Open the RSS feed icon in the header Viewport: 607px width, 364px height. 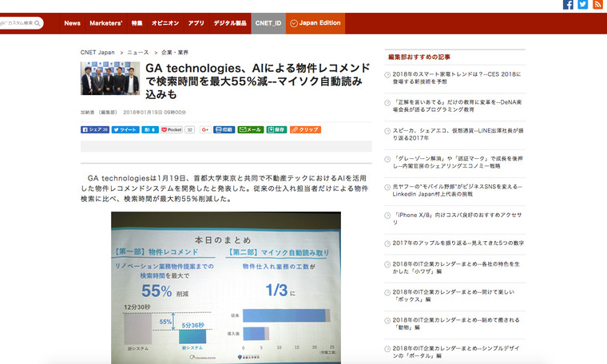pos(597,5)
